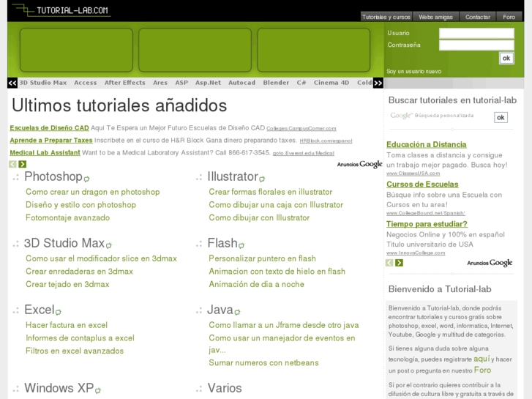Viewport: 532px width, 399px height.
Task: Click the Soy un usuario nuevo link
Action: coord(414,71)
